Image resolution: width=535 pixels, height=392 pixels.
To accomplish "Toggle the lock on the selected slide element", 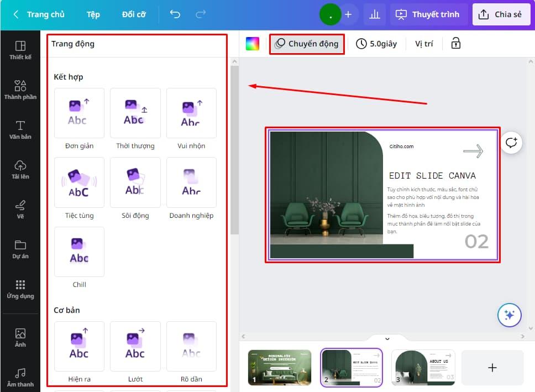I will click(455, 43).
